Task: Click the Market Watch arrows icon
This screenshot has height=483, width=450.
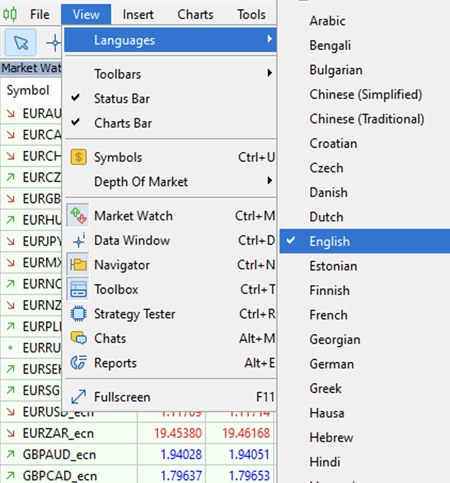Action: coord(78,216)
